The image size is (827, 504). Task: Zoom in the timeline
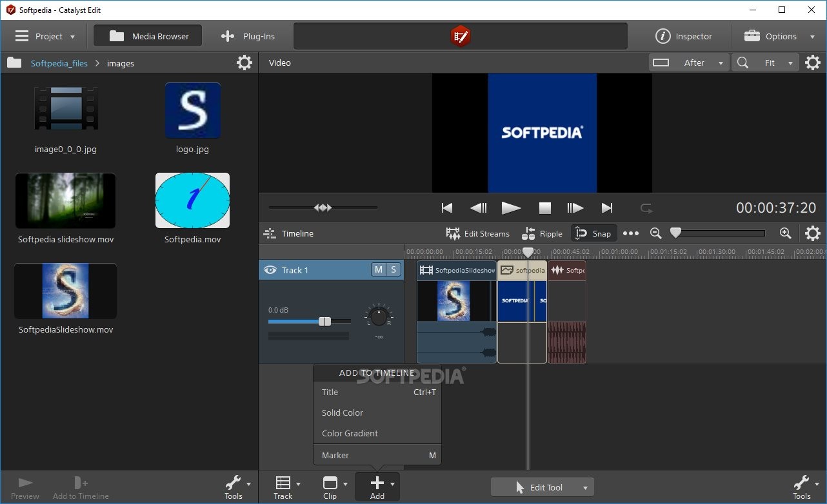tap(785, 233)
